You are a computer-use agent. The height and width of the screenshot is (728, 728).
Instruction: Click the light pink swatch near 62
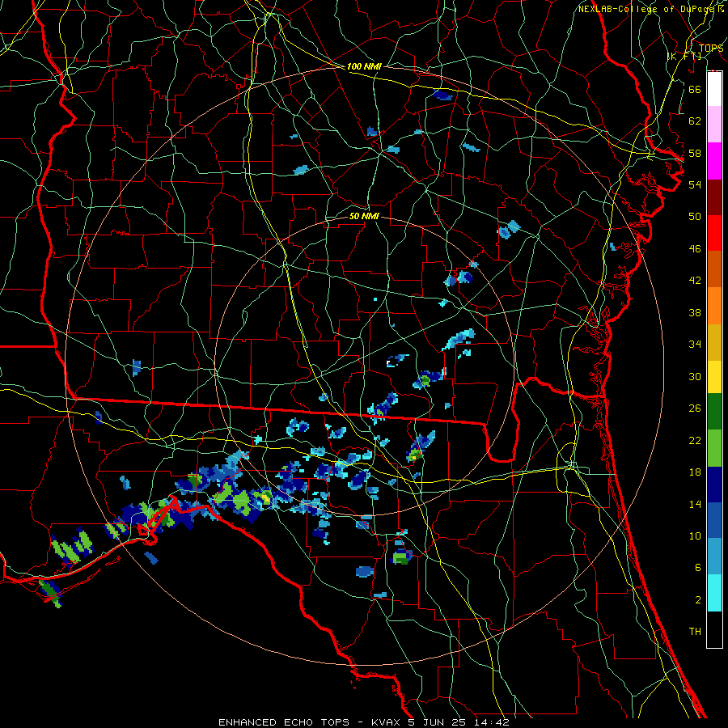pyautogui.click(x=714, y=125)
